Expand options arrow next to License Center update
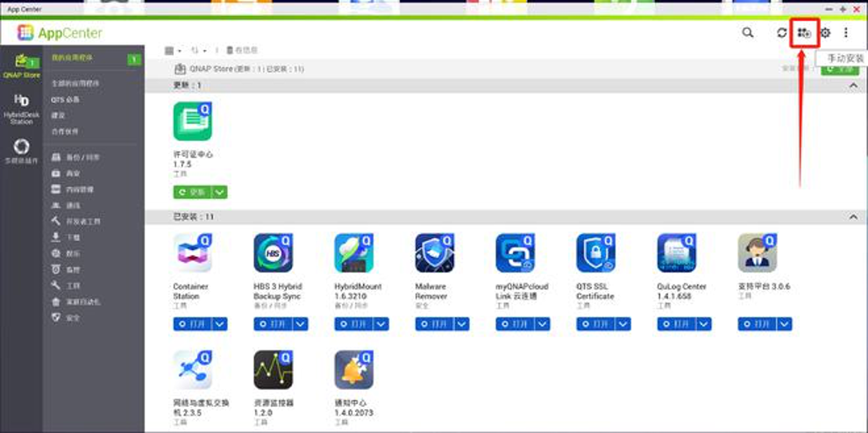The image size is (868, 433). pos(220,192)
